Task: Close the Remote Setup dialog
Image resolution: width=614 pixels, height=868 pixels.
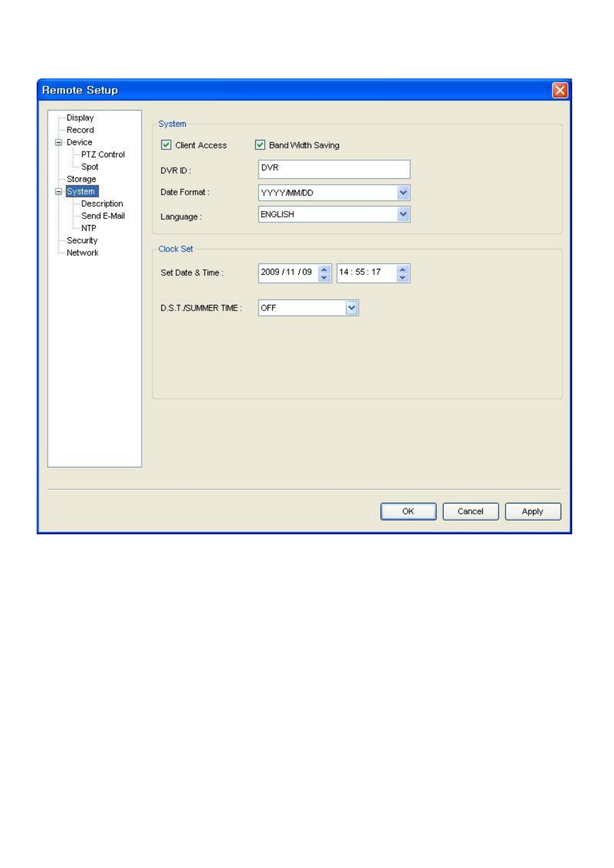Action: point(560,90)
